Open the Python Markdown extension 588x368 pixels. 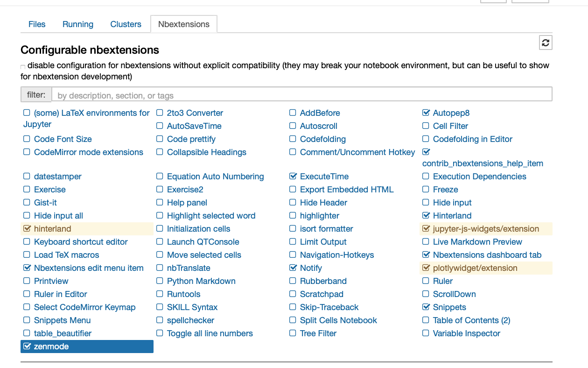(x=201, y=281)
